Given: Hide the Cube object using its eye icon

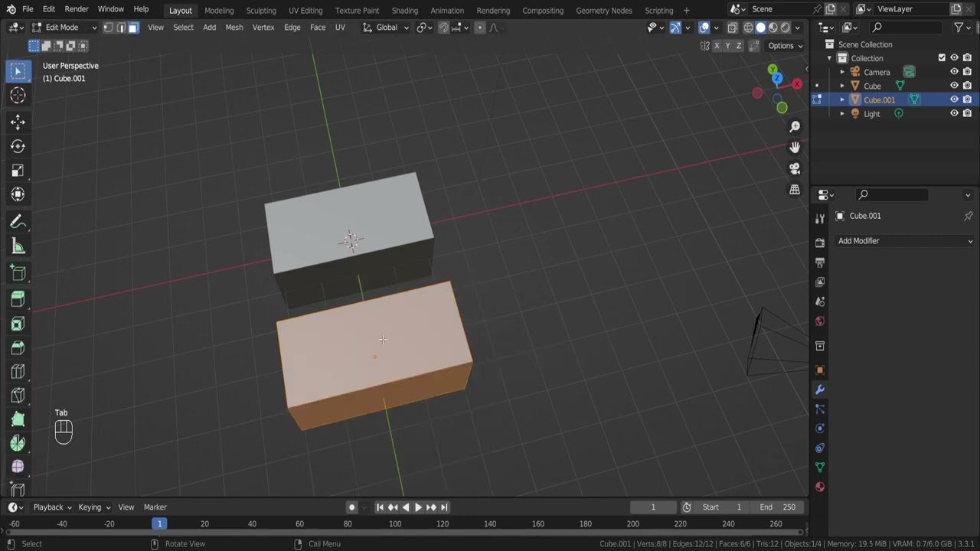Looking at the screenshot, I should [954, 86].
